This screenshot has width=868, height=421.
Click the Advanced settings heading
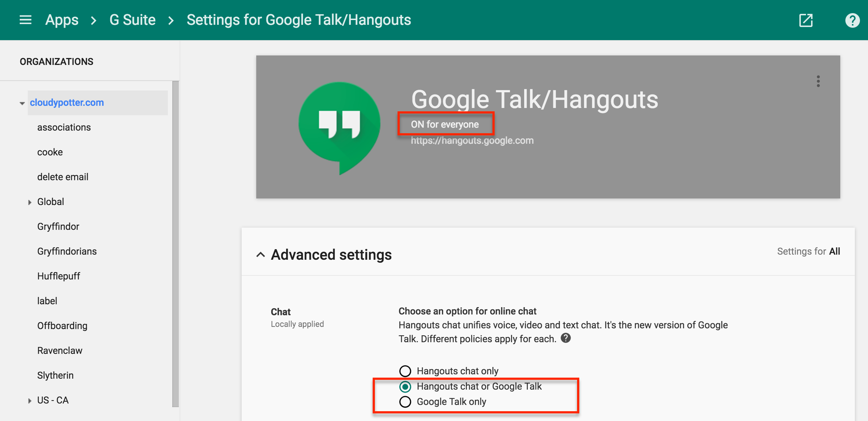[x=331, y=255]
